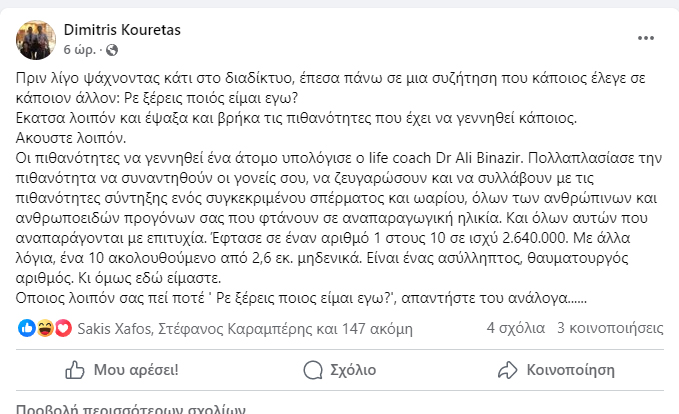This screenshot has width=679, height=414.
Task: View the "3 κοινοποιήσεις" shares count
Action: 610,328
